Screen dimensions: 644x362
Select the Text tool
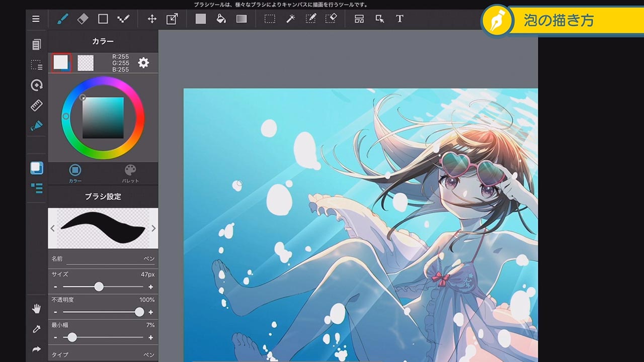tap(399, 19)
